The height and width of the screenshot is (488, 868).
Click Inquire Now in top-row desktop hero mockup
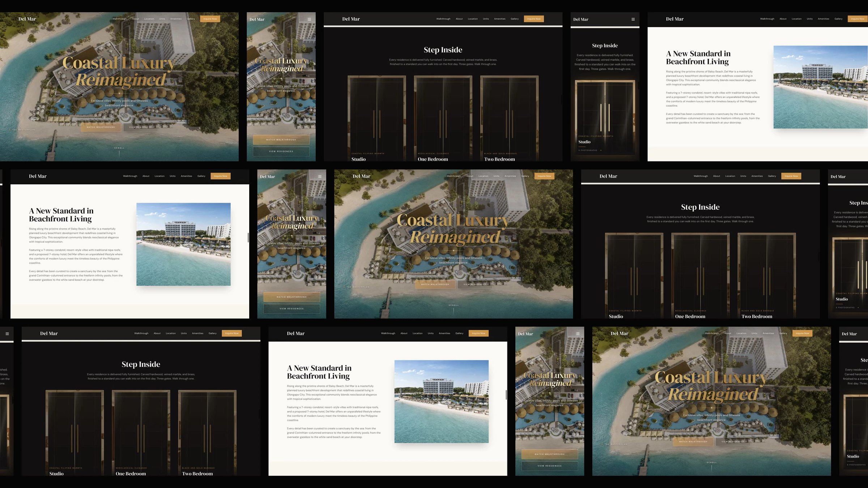210,19
